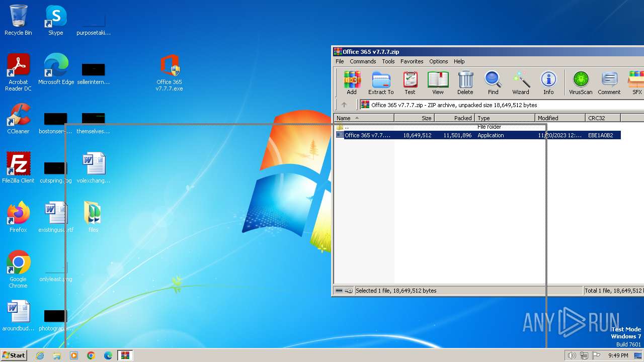This screenshot has height=362, width=644.
Task: Open Edge from the taskbar
Action: coord(108,355)
